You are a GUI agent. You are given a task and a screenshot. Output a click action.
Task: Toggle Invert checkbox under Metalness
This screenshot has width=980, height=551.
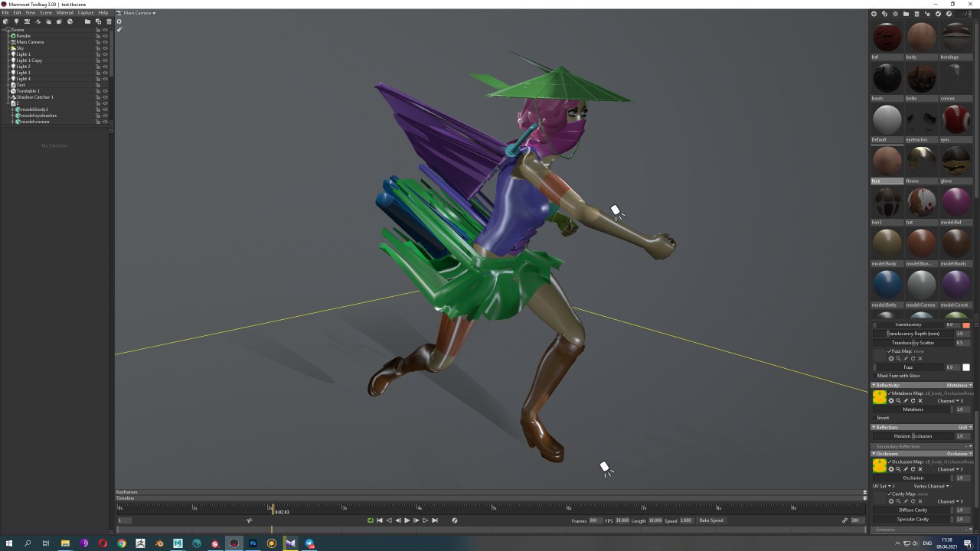tap(874, 418)
